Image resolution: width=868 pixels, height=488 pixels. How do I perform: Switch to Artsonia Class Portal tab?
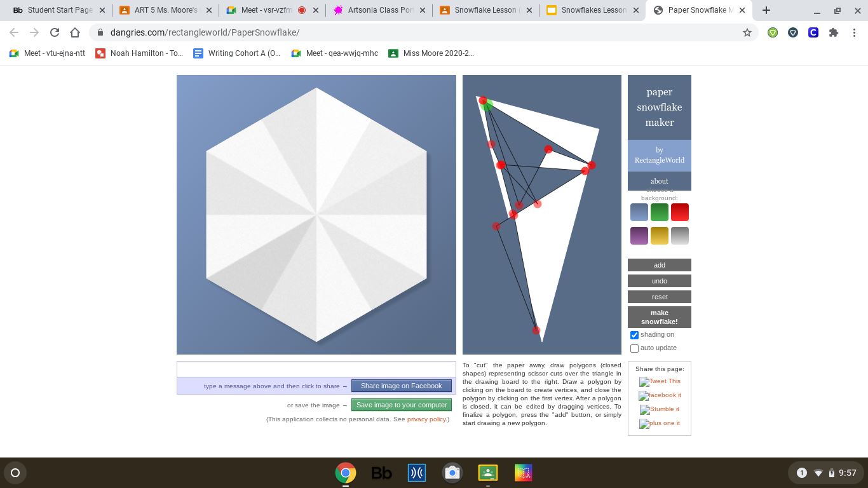380,10
